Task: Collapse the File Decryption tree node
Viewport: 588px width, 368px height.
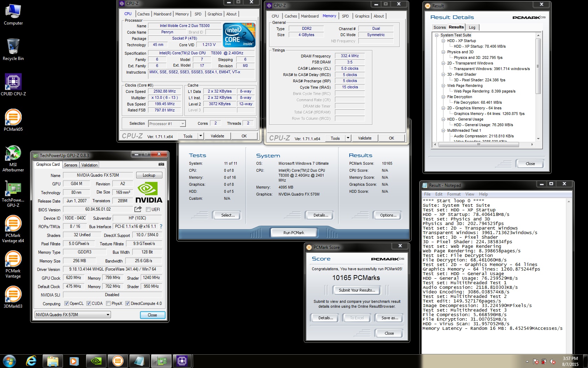Action: pyautogui.click(x=443, y=97)
